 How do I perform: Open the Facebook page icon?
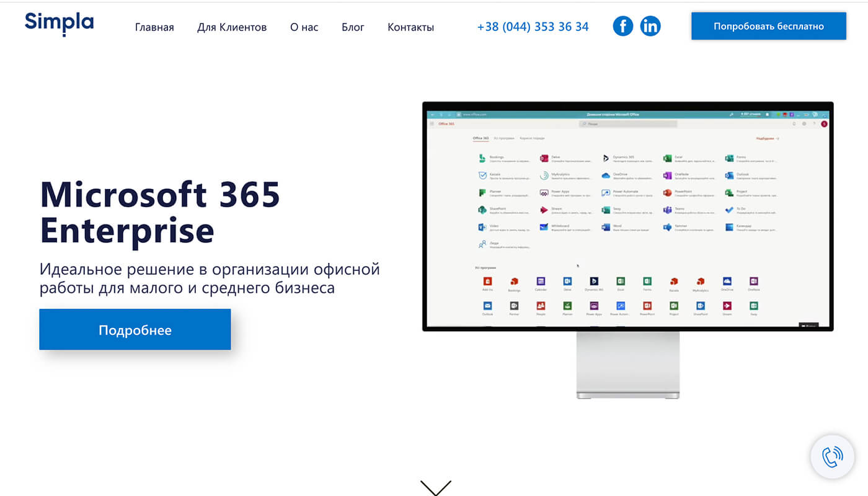pos(623,26)
